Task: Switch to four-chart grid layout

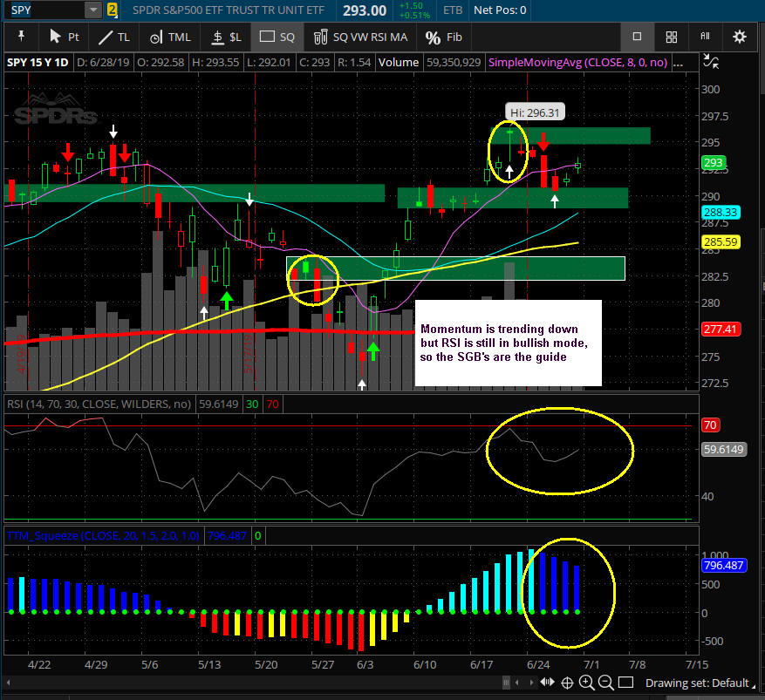Action: click(671, 37)
